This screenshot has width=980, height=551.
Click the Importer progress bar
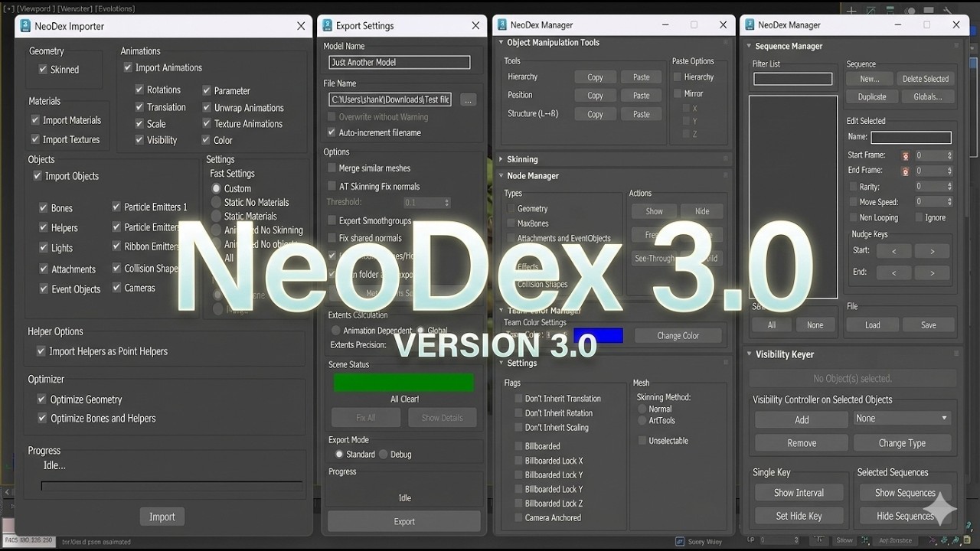tap(171, 485)
